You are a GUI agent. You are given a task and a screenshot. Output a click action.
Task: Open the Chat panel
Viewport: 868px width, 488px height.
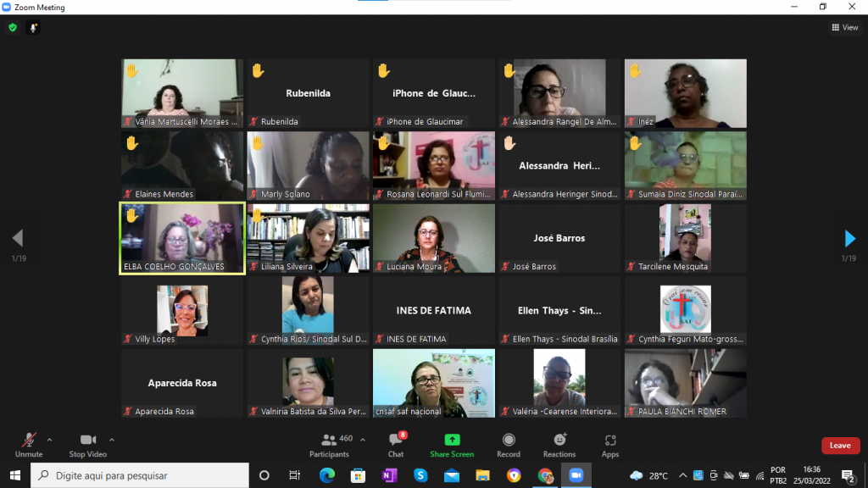click(396, 445)
